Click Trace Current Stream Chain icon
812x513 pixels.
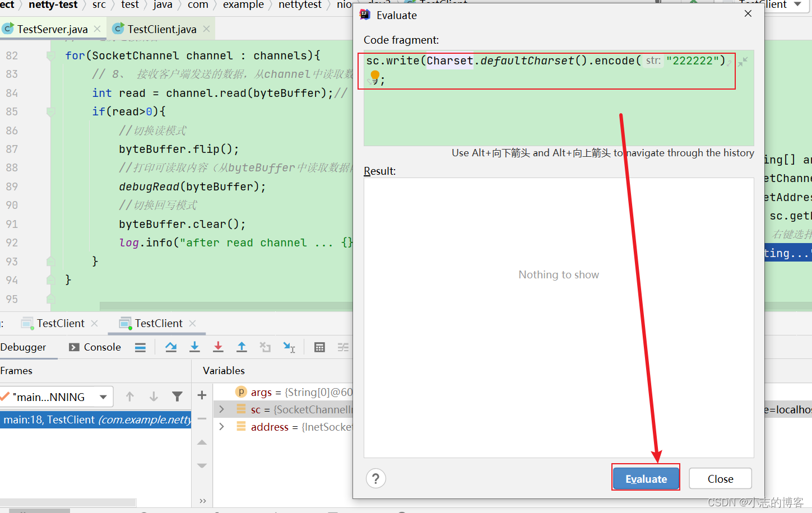click(343, 347)
